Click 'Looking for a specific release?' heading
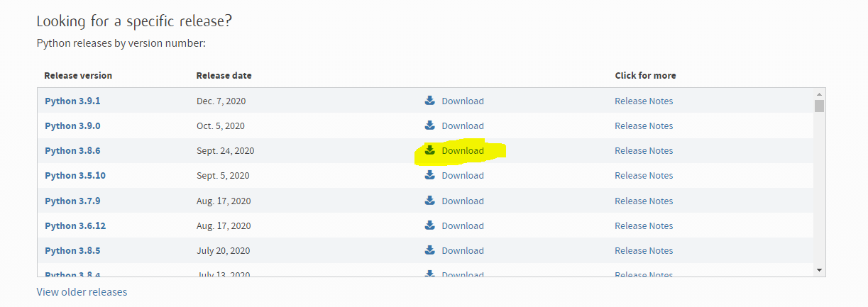This screenshot has width=868, height=307. click(x=134, y=21)
